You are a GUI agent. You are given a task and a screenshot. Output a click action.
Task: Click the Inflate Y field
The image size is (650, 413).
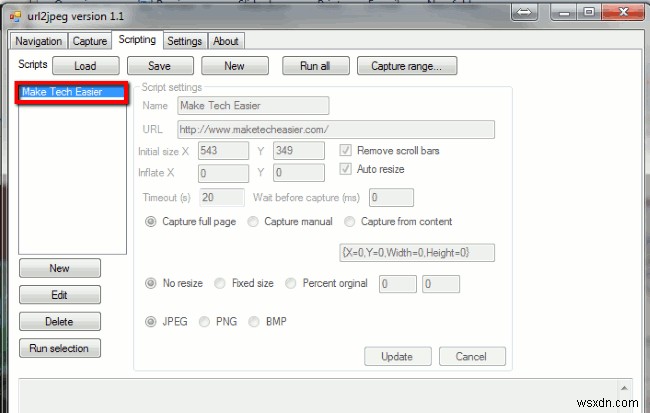298,173
